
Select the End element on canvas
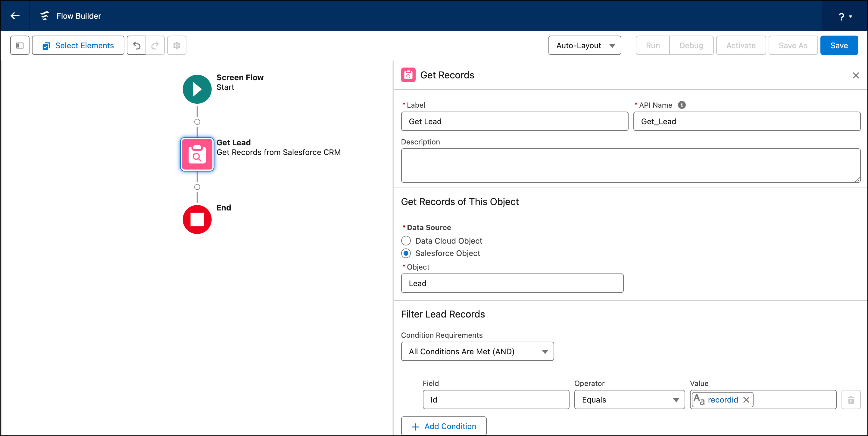point(197,219)
